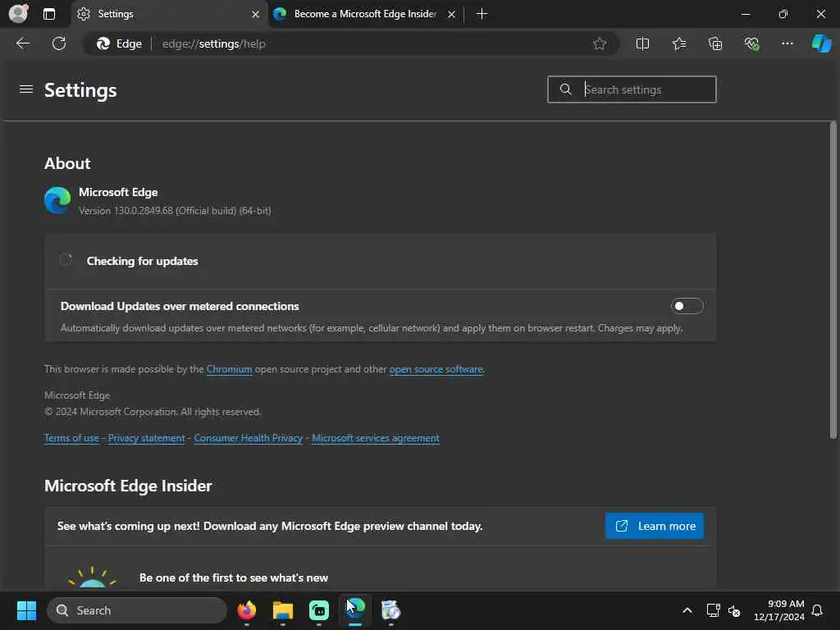Open the tab actions menu icon

(48, 14)
